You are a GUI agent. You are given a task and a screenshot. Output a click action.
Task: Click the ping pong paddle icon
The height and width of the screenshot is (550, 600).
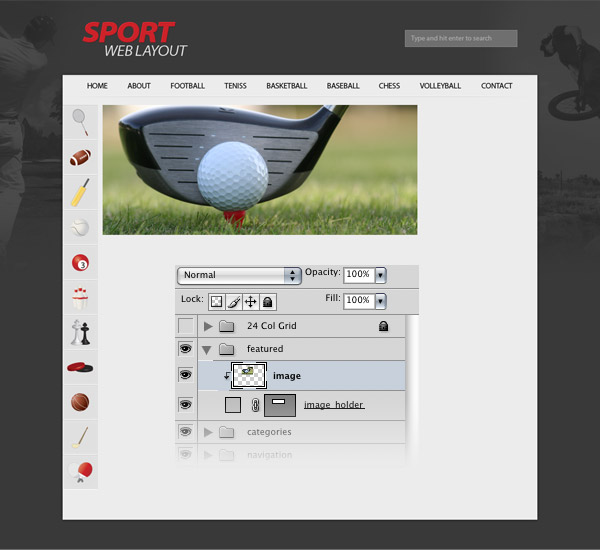point(80,472)
